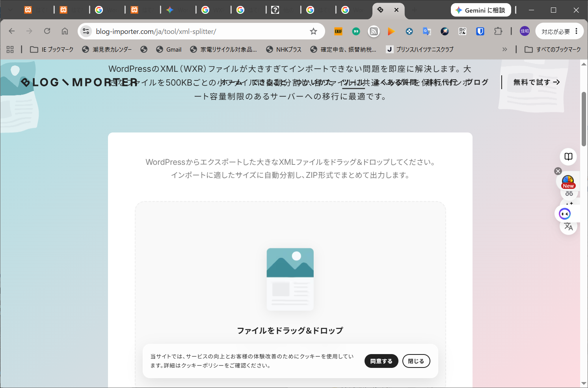Viewport: 588px width, 388px height.
Task: Go back to the previous page
Action: point(12,31)
